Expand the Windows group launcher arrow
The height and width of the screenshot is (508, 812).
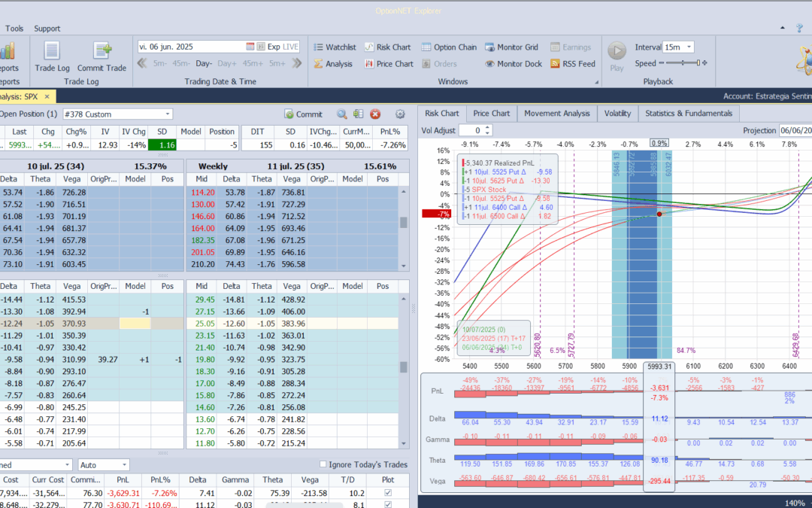(x=596, y=82)
